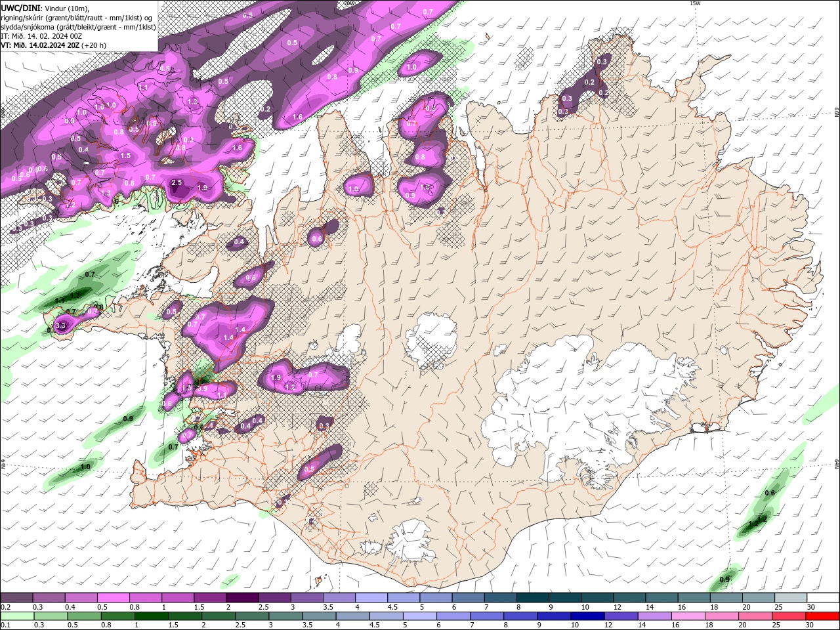Viewport: 840px width, 630px height.
Task: Click the gray-green swatch labelled 3 in bottom row
Action: coord(285,616)
